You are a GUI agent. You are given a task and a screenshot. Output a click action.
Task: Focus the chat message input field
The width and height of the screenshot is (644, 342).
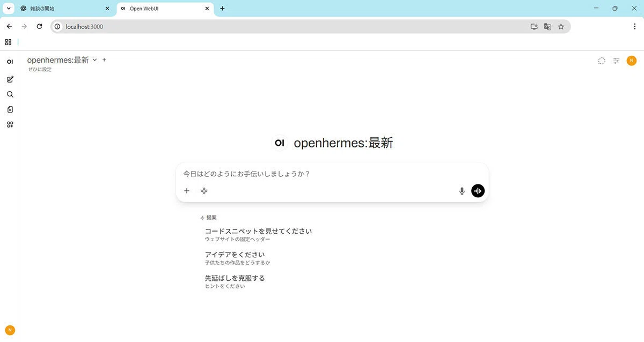point(332,174)
